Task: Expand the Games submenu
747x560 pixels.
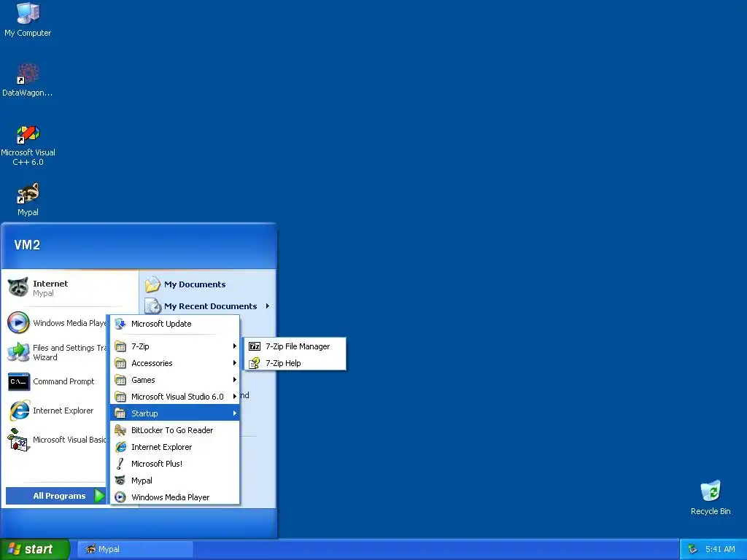Action: (x=174, y=380)
